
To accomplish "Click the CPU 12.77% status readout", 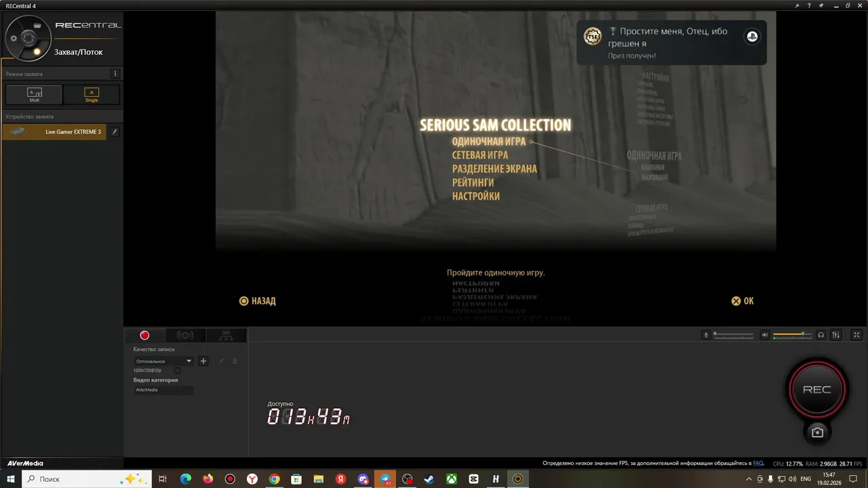I will click(788, 464).
